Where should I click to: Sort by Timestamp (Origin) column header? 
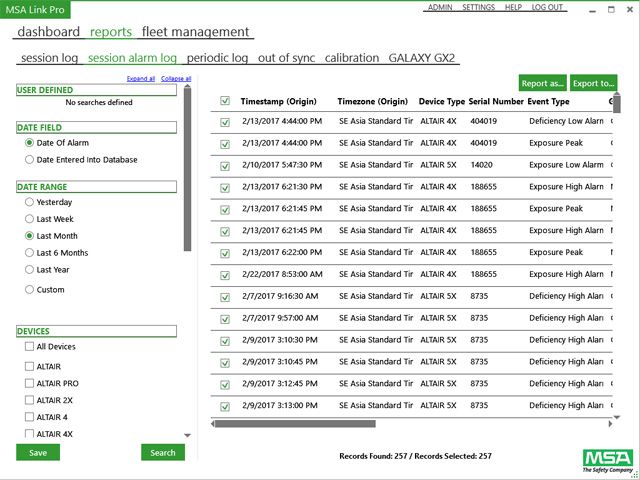click(279, 101)
